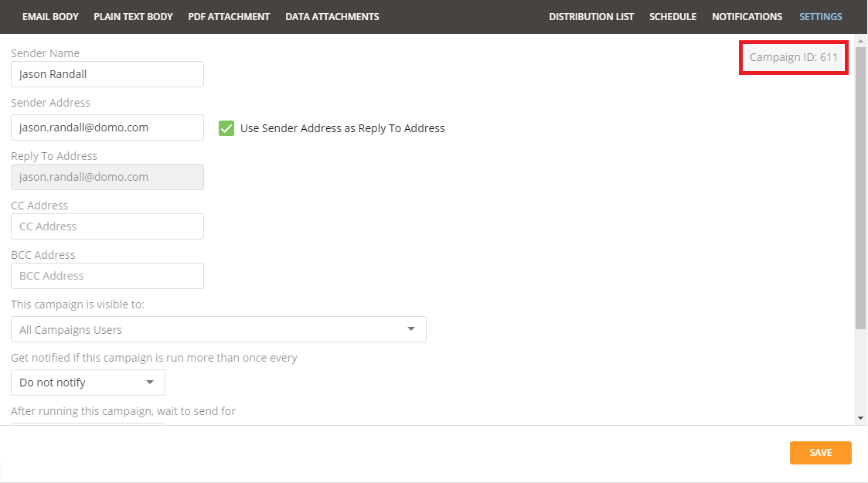Switch to the NOTIFICATIONS tab
The width and height of the screenshot is (868, 483).
747,16
